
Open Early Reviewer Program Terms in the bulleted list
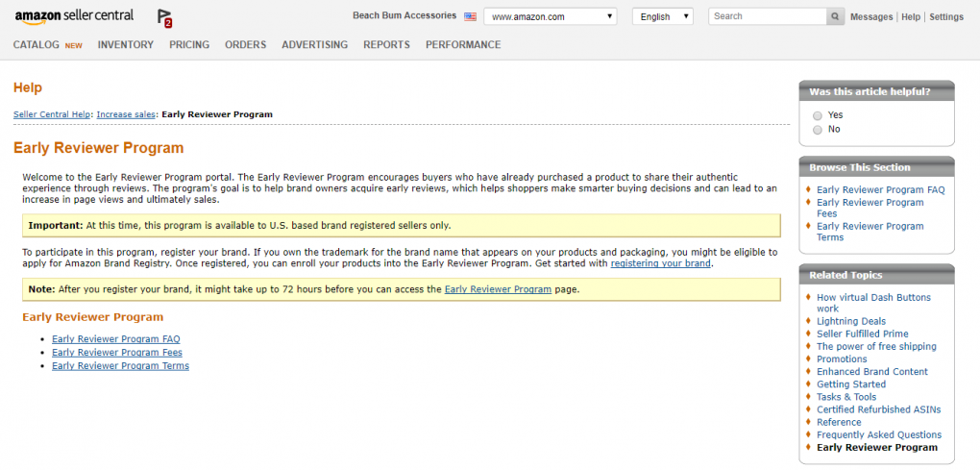121,366
